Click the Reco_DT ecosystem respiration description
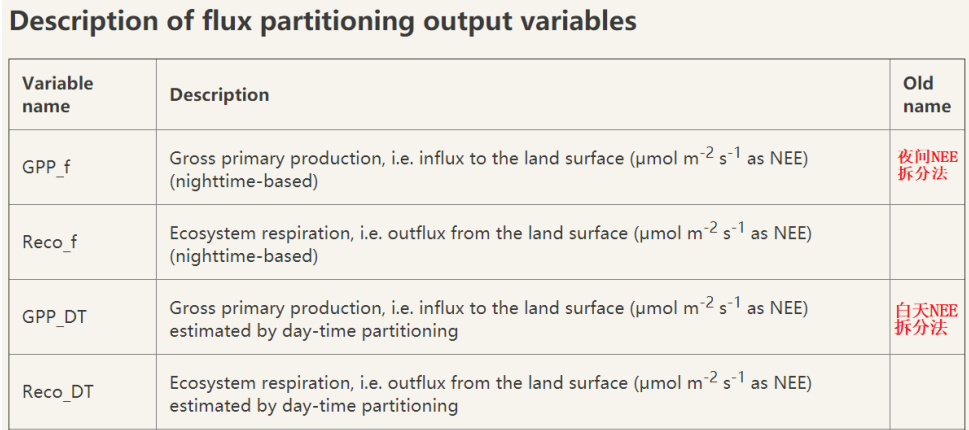This screenshot has height=430, width=969. pyautogui.click(x=490, y=382)
